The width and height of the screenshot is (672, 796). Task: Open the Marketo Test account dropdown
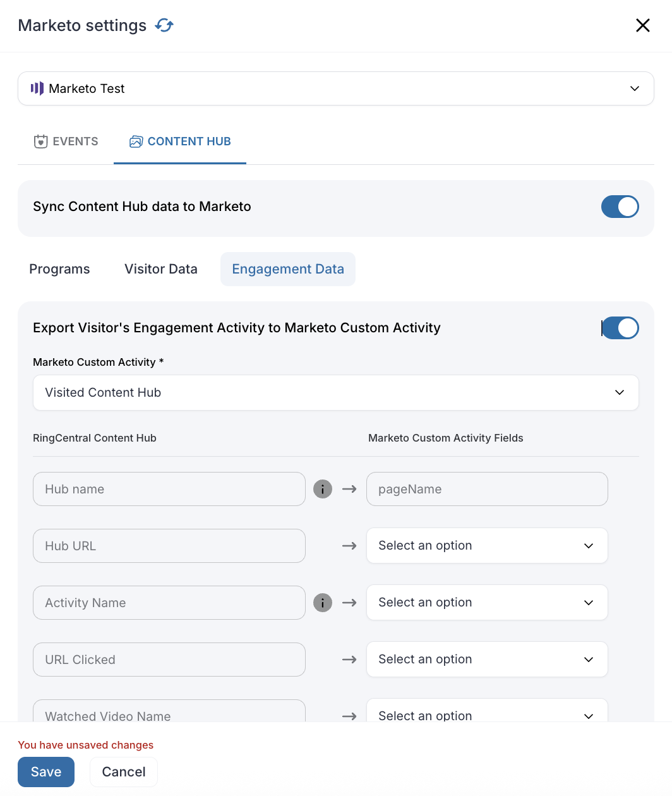coord(336,88)
